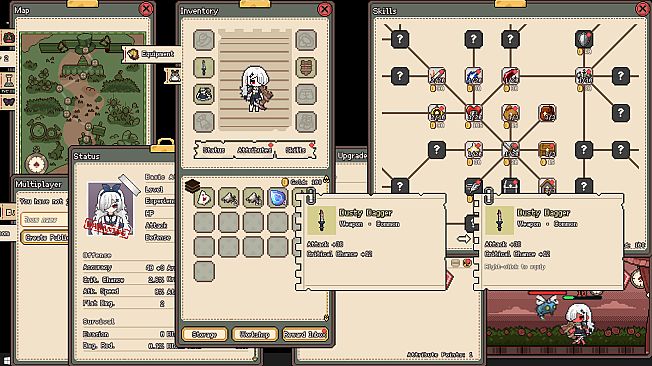Select the central crossed sword skill node
This screenshot has height=366, width=652.
pyautogui.click(x=510, y=149)
